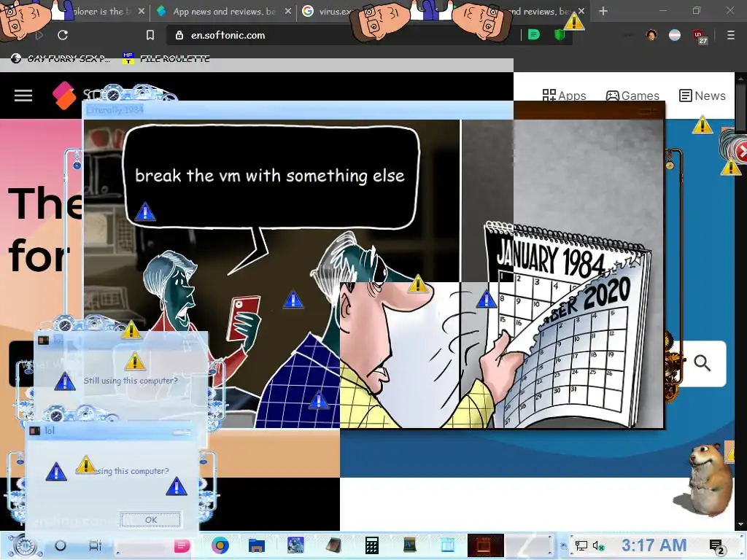Click the network tray icon
Image resolution: width=747 pixels, height=560 pixels.
(581, 545)
